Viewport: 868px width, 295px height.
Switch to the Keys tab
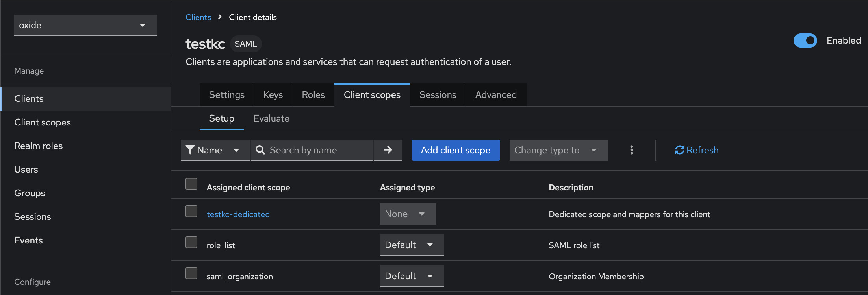coord(273,95)
